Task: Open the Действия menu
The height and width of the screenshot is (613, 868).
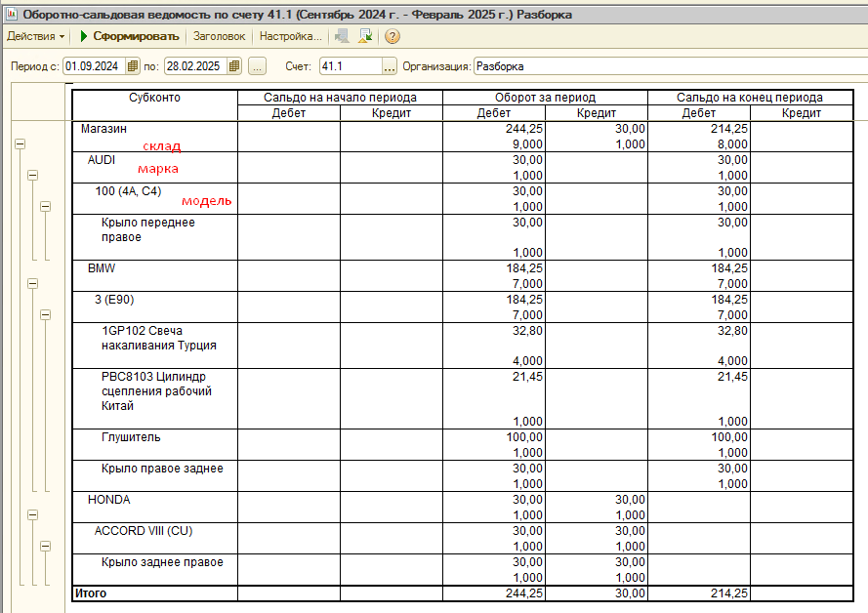Action: click(x=35, y=36)
